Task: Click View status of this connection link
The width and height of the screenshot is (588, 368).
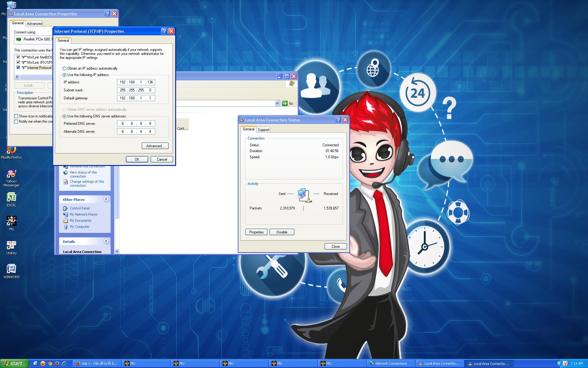Action: click(83, 174)
